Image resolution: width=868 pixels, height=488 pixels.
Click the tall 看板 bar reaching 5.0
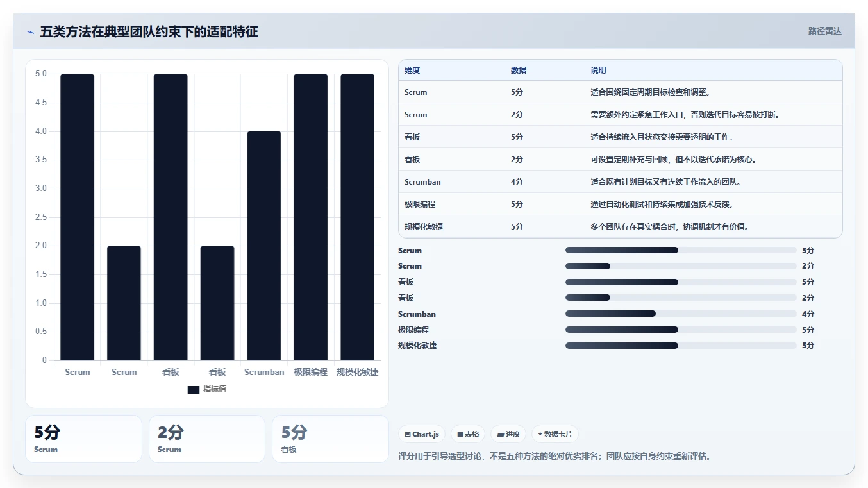pos(171,217)
